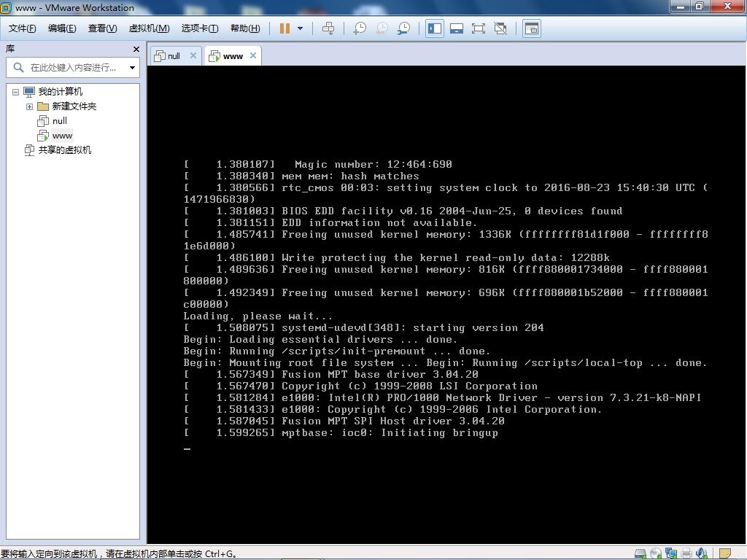Viewport: 747px width, 560px height.
Task: Click the 'Fusion MPT base driver 3.04.20' line
Action: coord(379,374)
